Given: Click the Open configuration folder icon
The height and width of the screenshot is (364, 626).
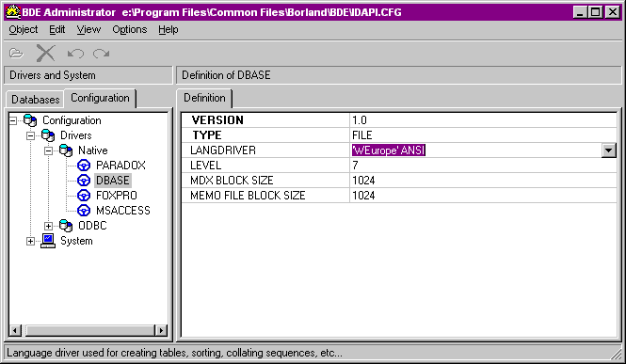Looking at the screenshot, I should click(x=16, y=53).
